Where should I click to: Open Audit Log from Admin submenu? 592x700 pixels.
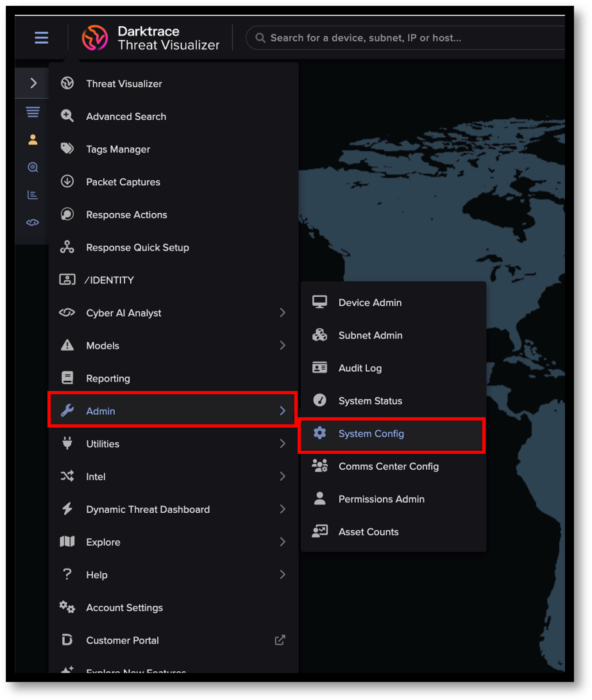click(393, 368)
